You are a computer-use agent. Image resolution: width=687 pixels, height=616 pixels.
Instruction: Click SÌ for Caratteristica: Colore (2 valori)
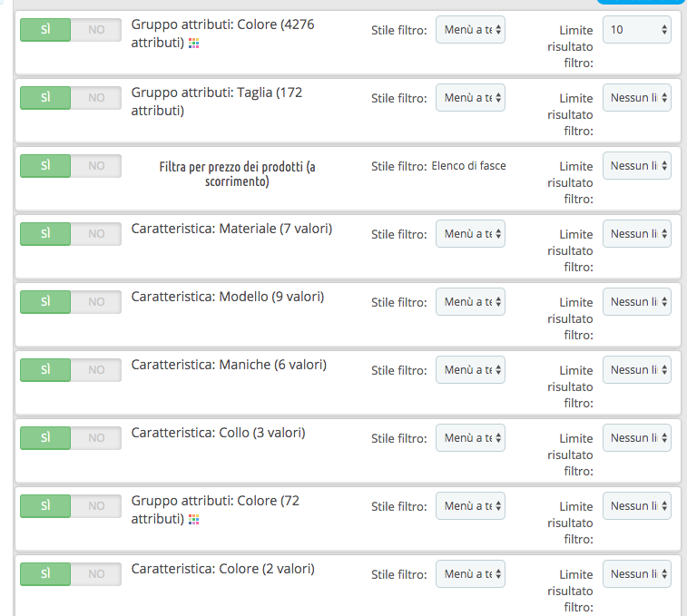tap(45, 574)
